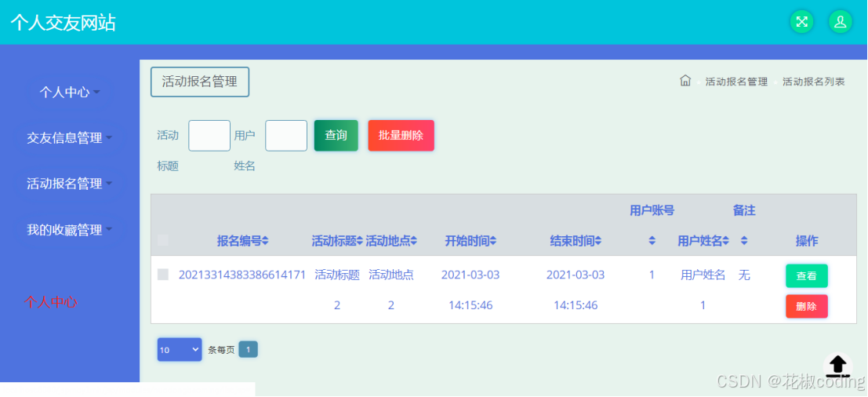Open the 10 per-page size dropdown
This screenshot has width=868, height=397.
coord(180,349)
